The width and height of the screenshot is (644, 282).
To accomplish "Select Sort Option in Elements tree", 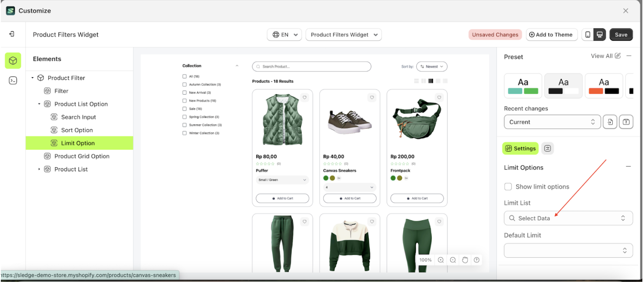I will [x=77, y=130].
